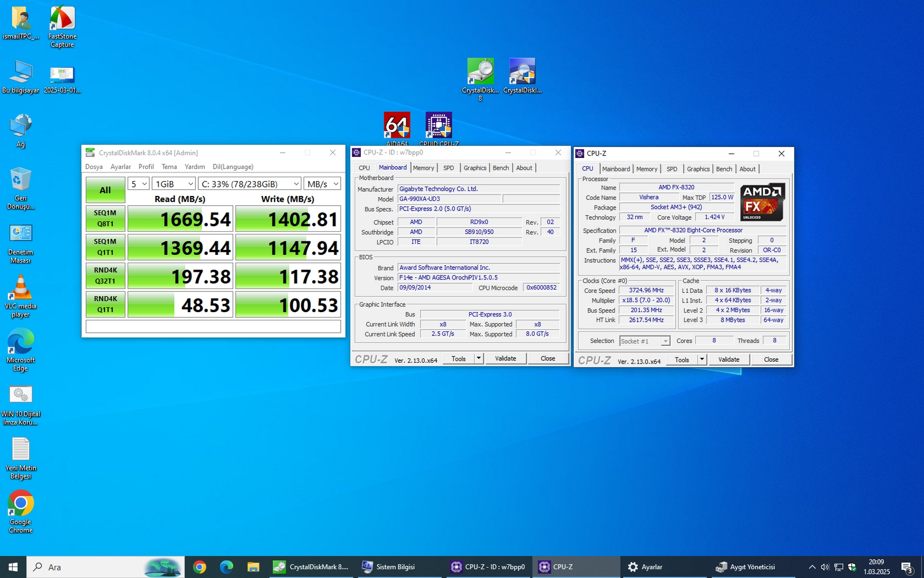Image resolution: width=924 pixels, height=578 pixels.
Task: Open FastStone Capture desktop shortcut
Action: click(62, 27)
